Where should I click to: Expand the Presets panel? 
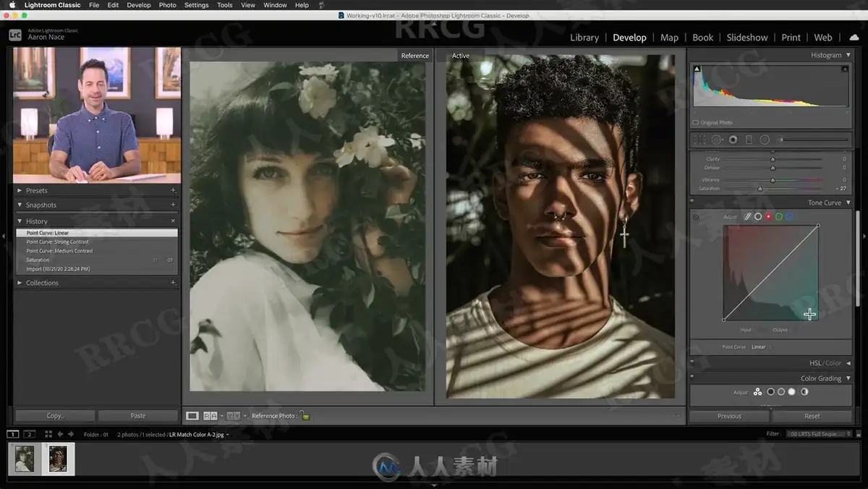(20, 190)
